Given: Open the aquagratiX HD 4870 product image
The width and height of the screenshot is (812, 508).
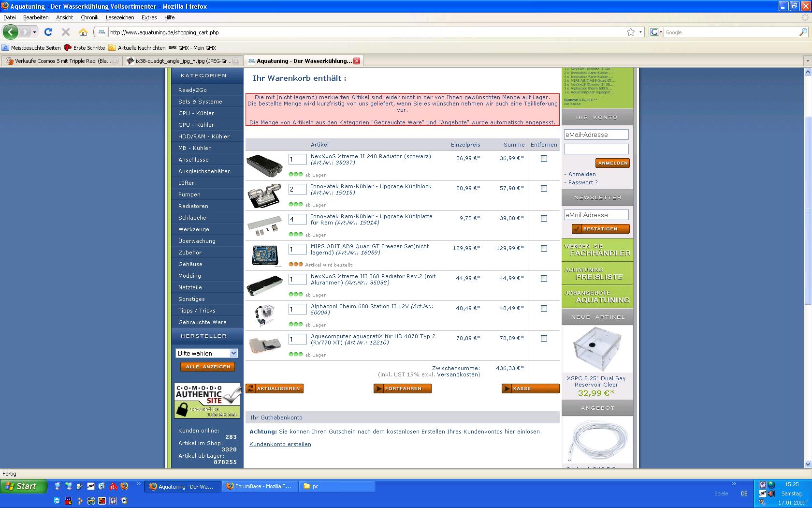Looking at the screenshot, I should tap(264, 345).
